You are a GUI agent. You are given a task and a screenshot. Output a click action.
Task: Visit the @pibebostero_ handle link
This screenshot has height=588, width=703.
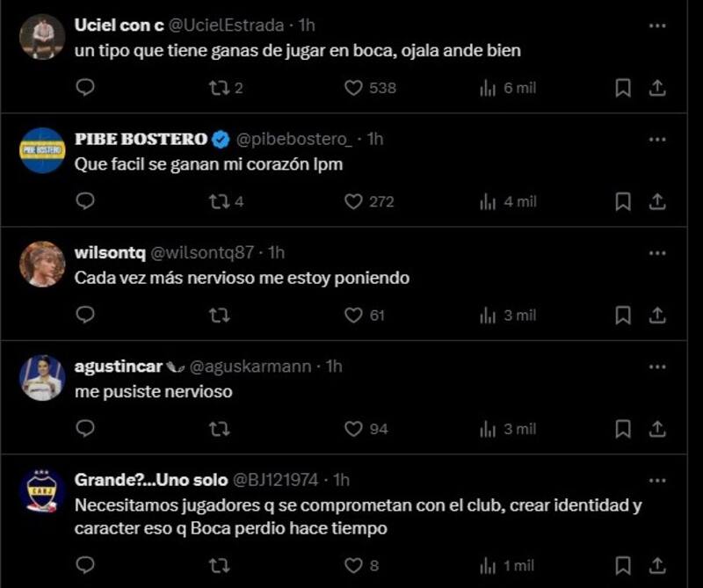295,139
